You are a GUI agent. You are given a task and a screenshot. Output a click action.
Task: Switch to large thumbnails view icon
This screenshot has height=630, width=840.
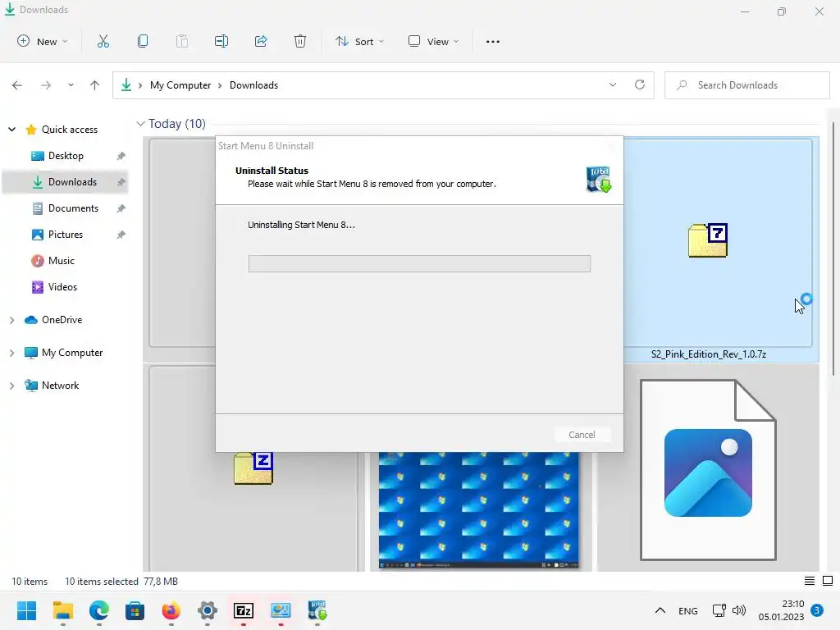coord(828,581)
